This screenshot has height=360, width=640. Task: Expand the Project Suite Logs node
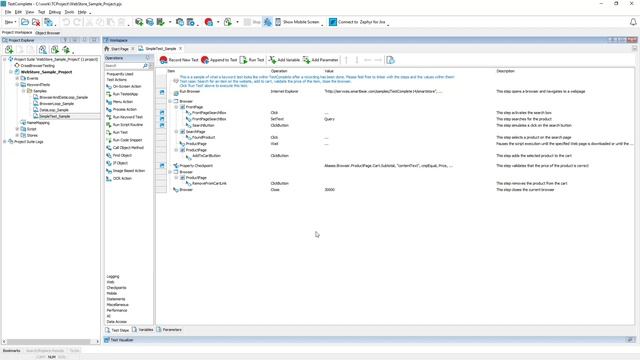(x=5, y=142)
